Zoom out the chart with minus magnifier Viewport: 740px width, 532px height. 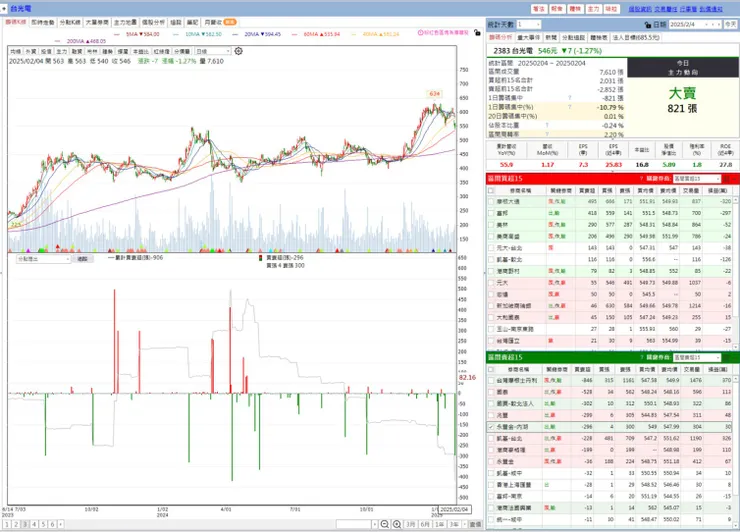385,524
